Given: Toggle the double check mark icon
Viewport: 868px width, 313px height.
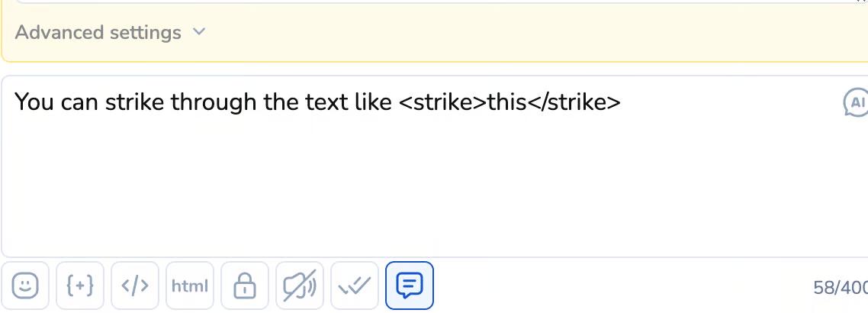Looking at the screenshot, I should [x=355, y=286].
